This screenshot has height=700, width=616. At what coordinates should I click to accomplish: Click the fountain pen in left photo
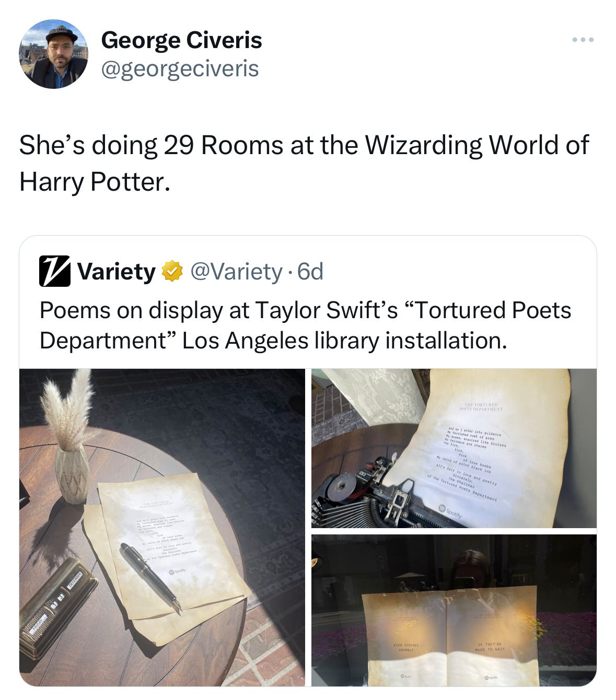150,576
